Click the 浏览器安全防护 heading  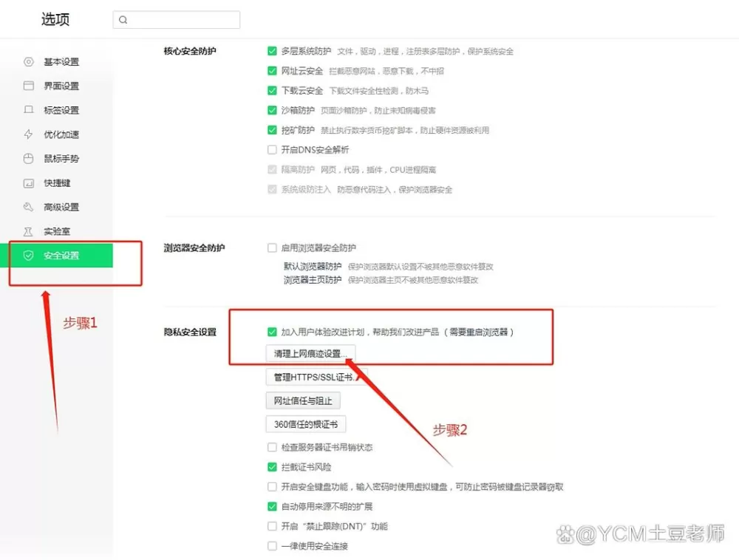click(194, 247)
